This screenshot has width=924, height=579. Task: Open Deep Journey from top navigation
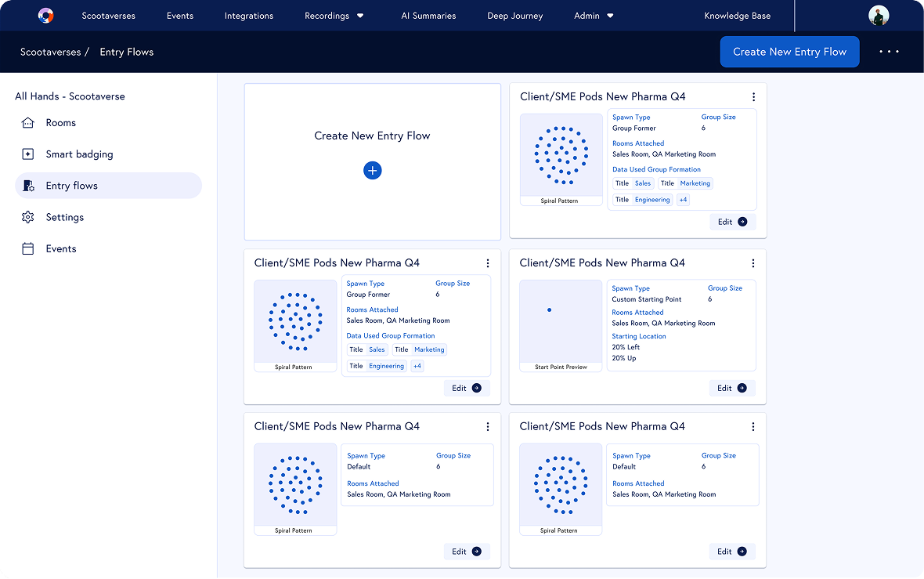pos(514,16)
